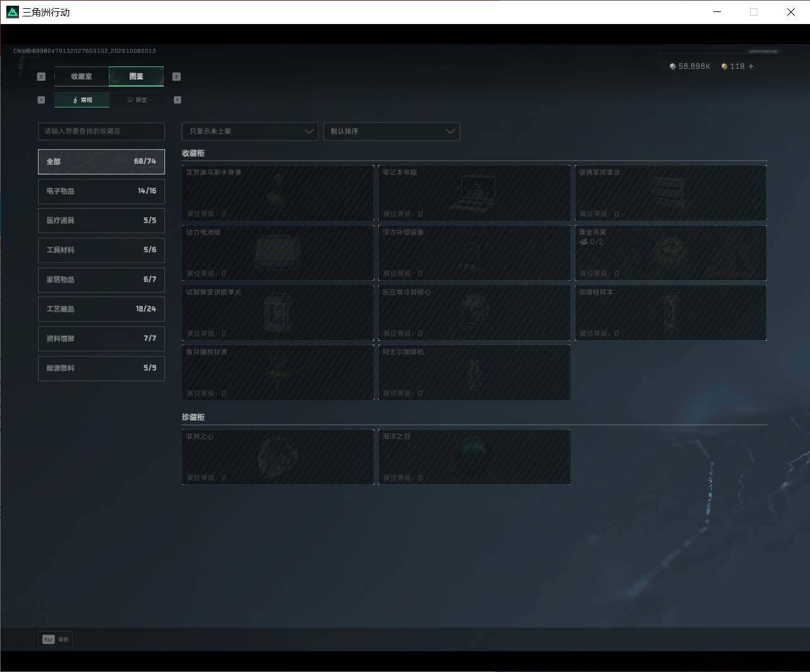Focus the collectible search input field
Viewport: 810px width, 672px height.
pyautogui.click(x=101, y=131)
